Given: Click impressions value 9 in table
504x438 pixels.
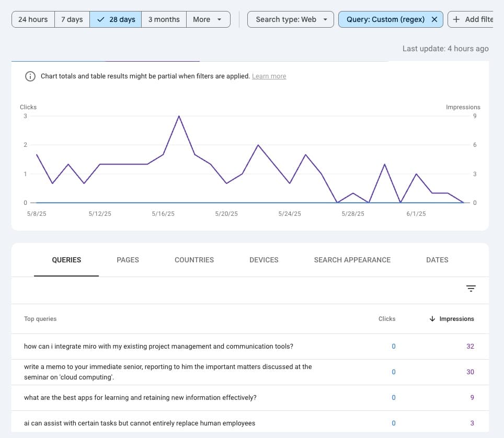Looking at the screenshot, I should click(x=472, y=398).
